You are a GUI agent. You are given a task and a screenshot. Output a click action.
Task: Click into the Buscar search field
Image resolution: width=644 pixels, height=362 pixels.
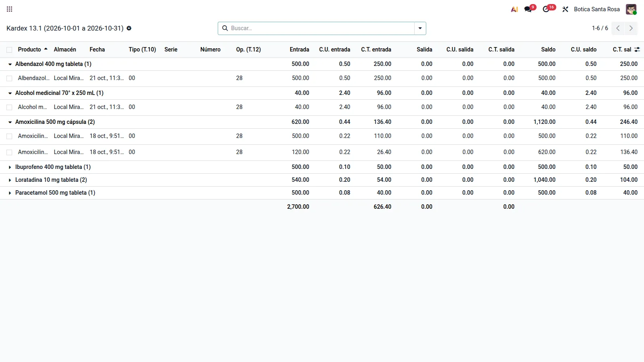(321, 28)
